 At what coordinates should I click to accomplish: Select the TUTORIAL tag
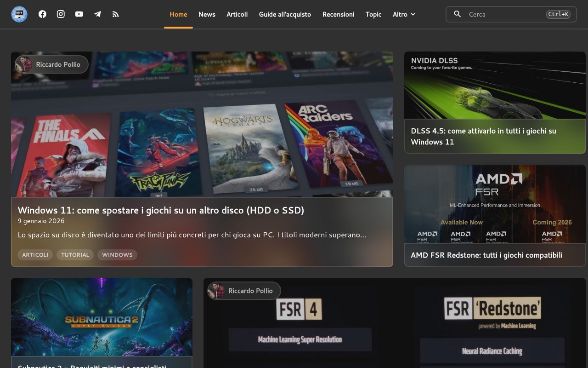[x=75, y=255]
